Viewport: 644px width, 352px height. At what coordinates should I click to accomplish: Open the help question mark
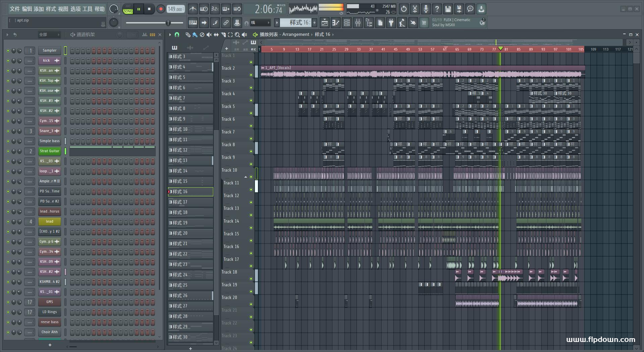click(437, 9)
